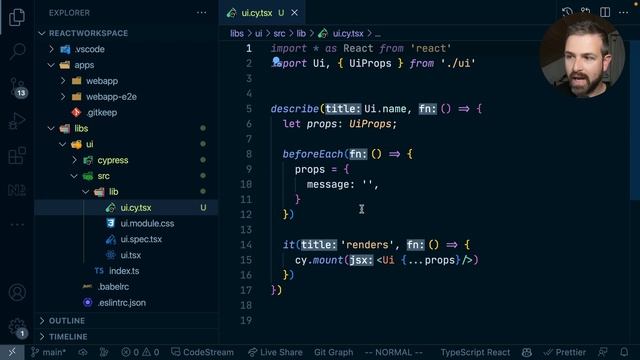Click line number 5 in the gutter

(249, 109)
